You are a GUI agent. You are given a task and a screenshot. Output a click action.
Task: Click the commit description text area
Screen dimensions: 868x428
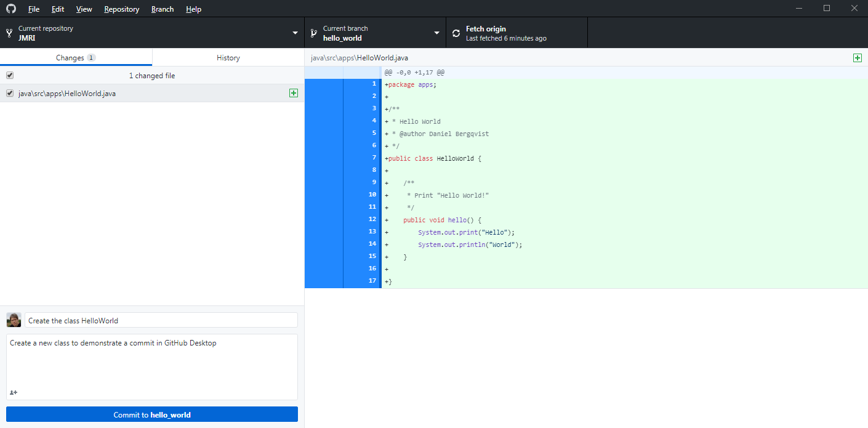click(x=151, y=363)
